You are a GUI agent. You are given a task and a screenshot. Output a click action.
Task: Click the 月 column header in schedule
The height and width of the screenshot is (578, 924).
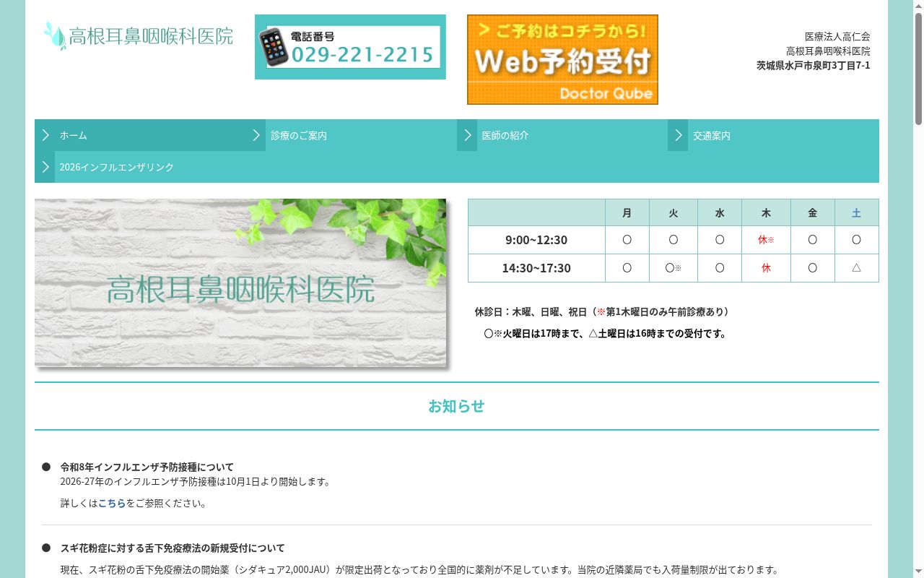pyautogui.click(x=627, y=212)
